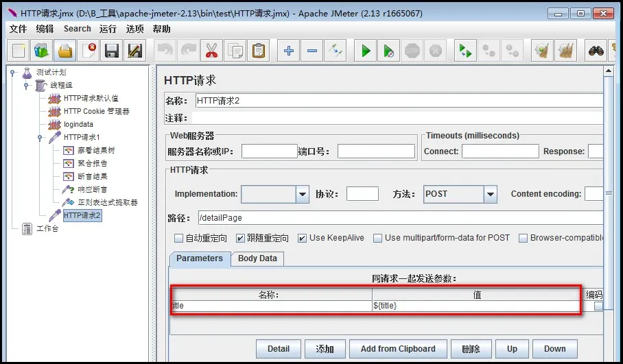Open the 方法 POST dropdown

[491, 195]
